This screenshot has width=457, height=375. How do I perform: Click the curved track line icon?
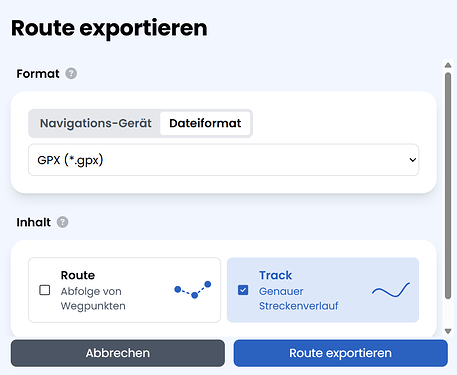point(391,290)
